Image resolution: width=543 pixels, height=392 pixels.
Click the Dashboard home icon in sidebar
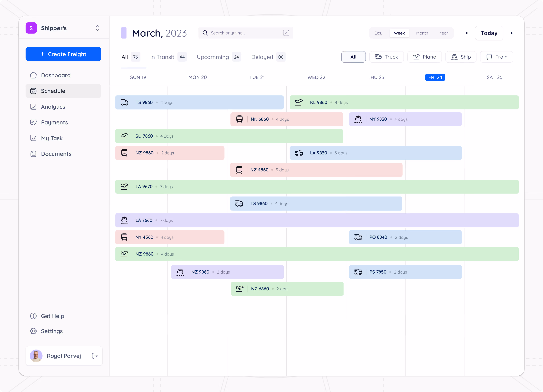pos(33,75)
